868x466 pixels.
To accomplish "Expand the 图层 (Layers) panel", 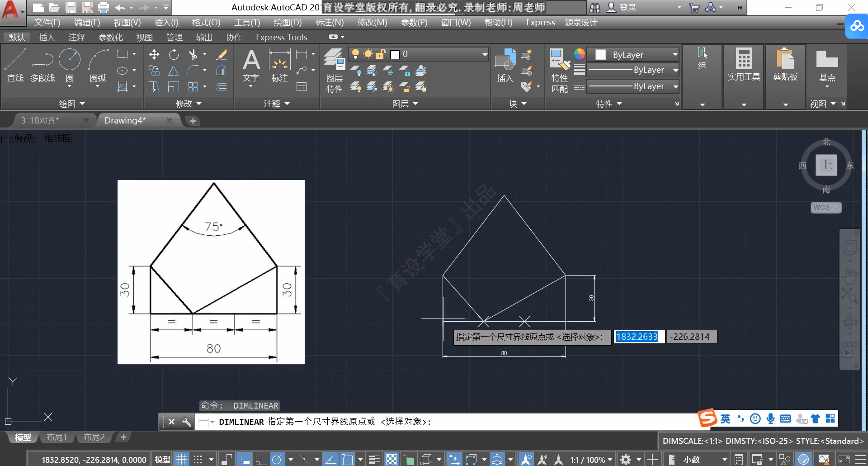I will click(405, 104).
